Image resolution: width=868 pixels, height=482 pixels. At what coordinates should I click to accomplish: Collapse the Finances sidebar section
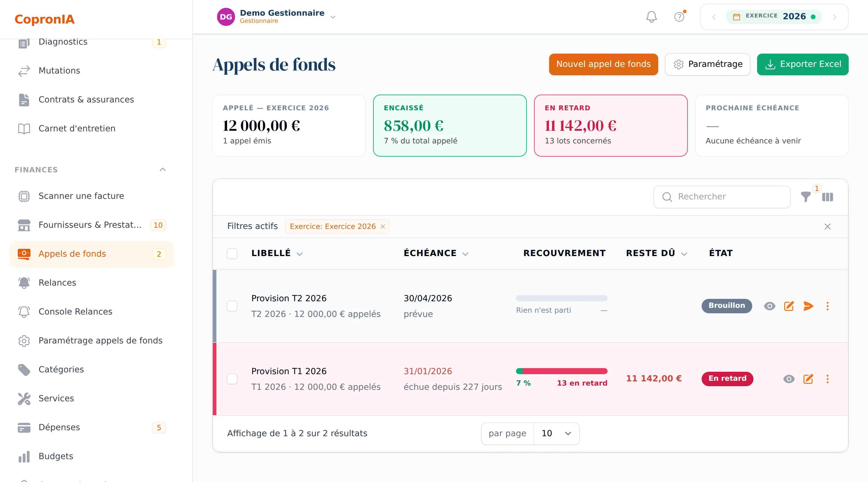click(x=163, y=169)
